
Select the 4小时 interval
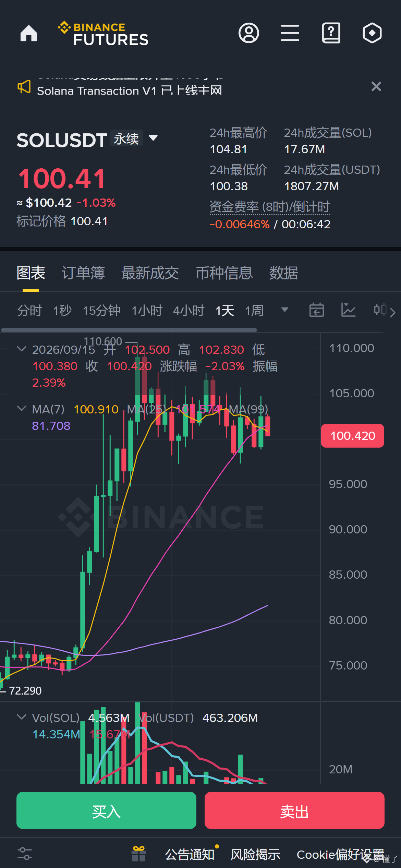(x=189, y=311)
